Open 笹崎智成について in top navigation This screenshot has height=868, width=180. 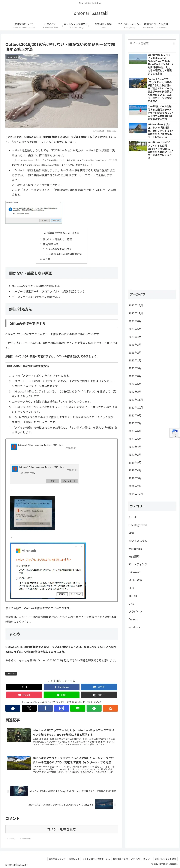[x=24, y=26]
